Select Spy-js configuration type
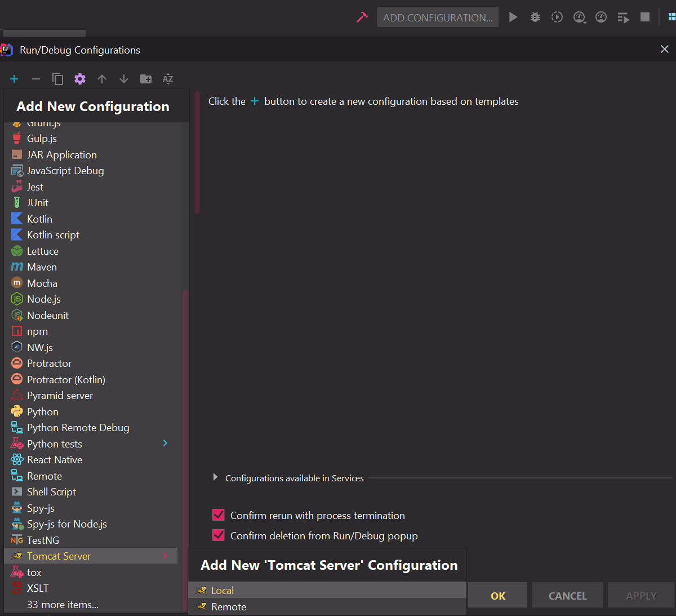Image resolution: width=676 pixels, height=616 pixels. point(91,508)
